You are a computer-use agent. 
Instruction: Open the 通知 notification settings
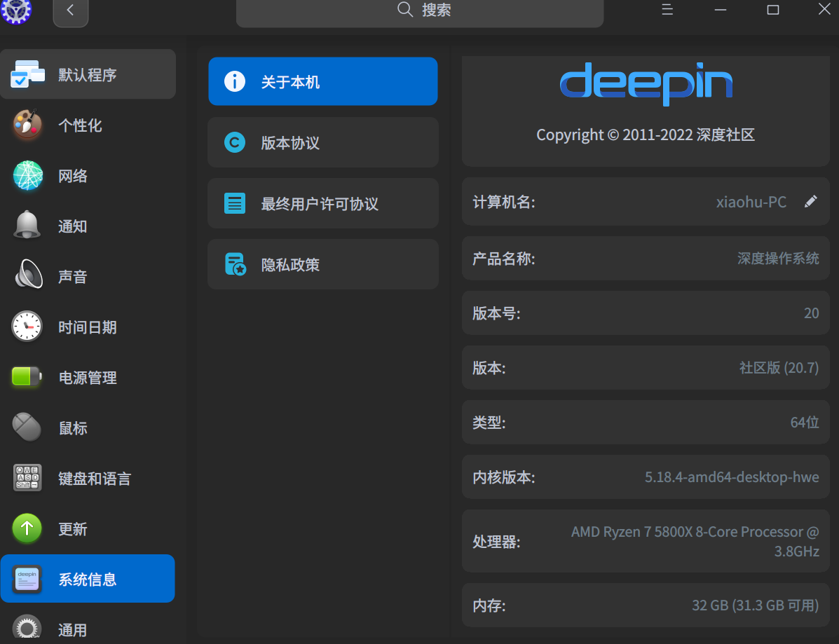pos(74,226)
